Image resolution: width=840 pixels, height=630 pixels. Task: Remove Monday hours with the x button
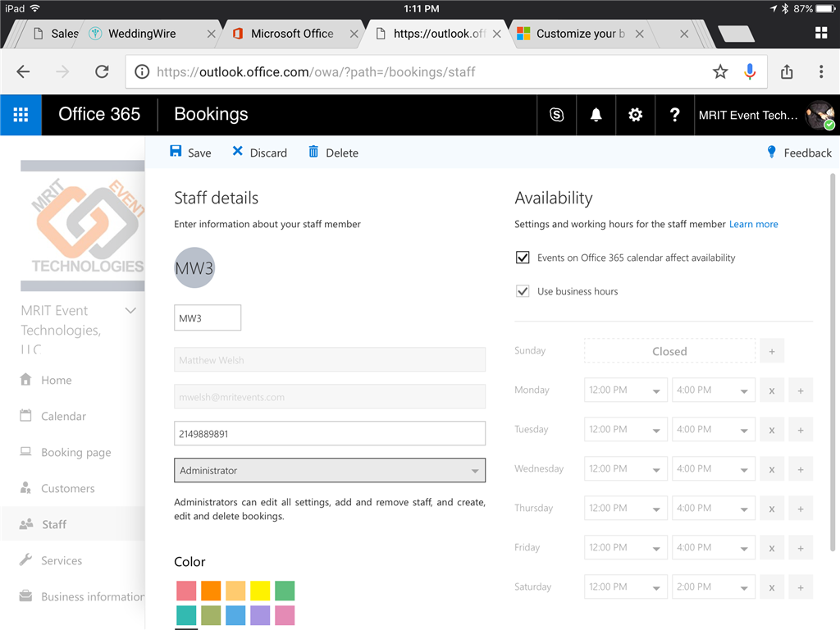771,390
